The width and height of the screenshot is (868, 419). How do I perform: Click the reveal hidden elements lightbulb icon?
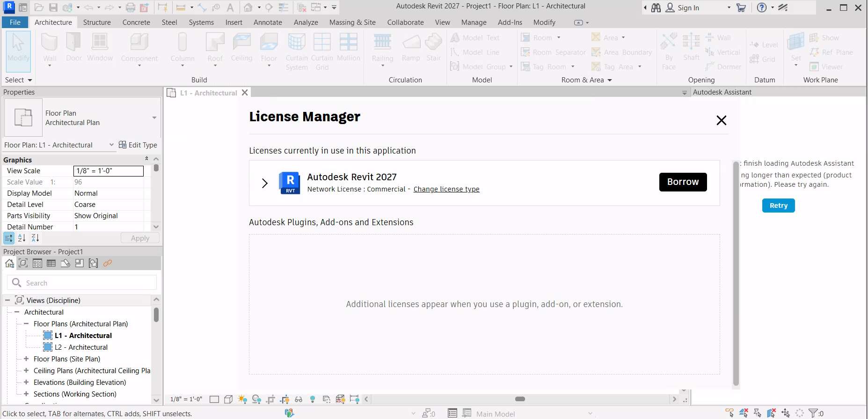coord(313,399)
